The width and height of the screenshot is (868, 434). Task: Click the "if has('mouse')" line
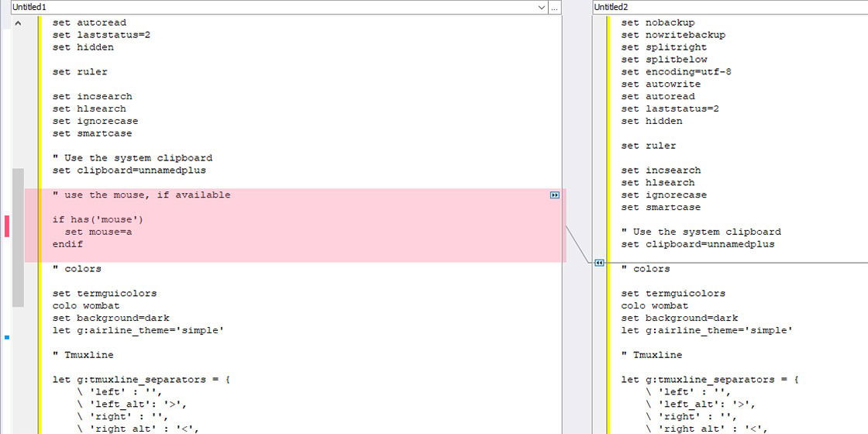pyautogui.click(x=98, y=220)
